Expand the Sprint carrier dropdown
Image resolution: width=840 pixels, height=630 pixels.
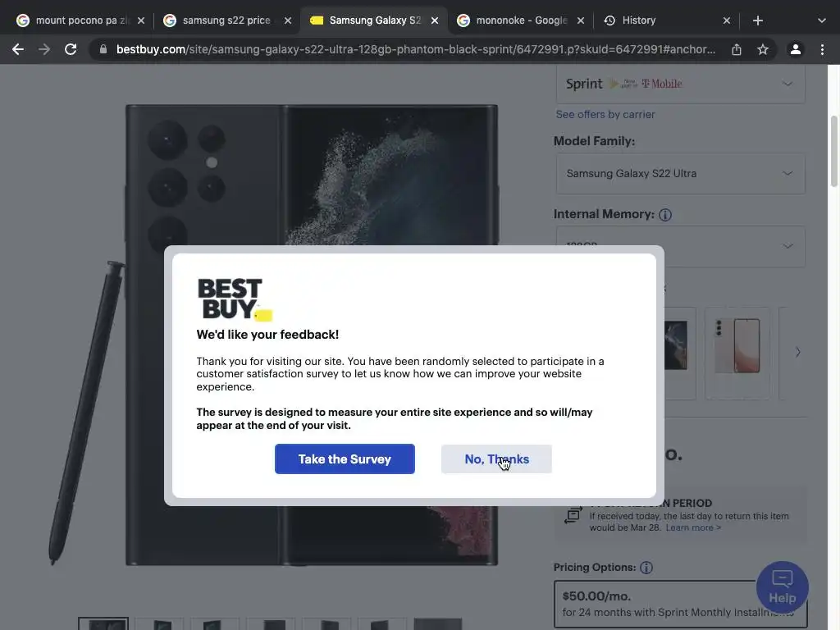680,84
